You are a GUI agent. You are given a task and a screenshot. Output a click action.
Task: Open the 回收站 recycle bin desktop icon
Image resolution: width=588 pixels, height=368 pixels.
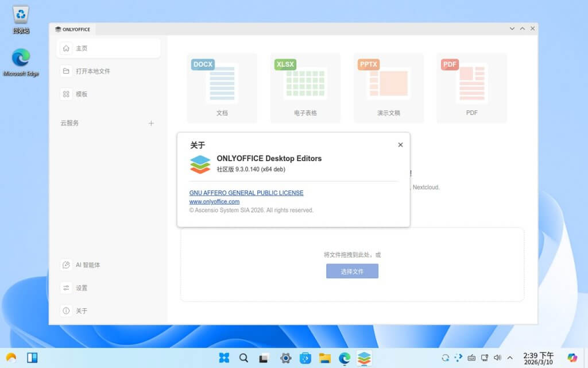click(21, 20)
